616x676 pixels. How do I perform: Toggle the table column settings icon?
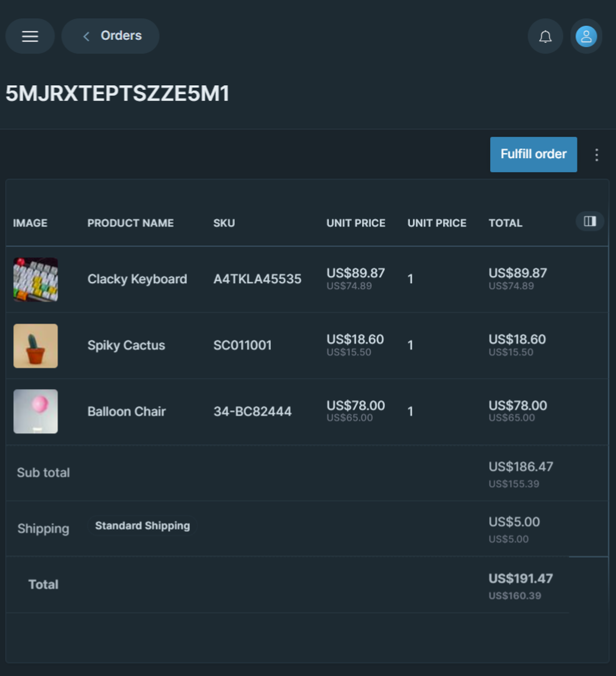pyautogui.click(x=589, y=221)
